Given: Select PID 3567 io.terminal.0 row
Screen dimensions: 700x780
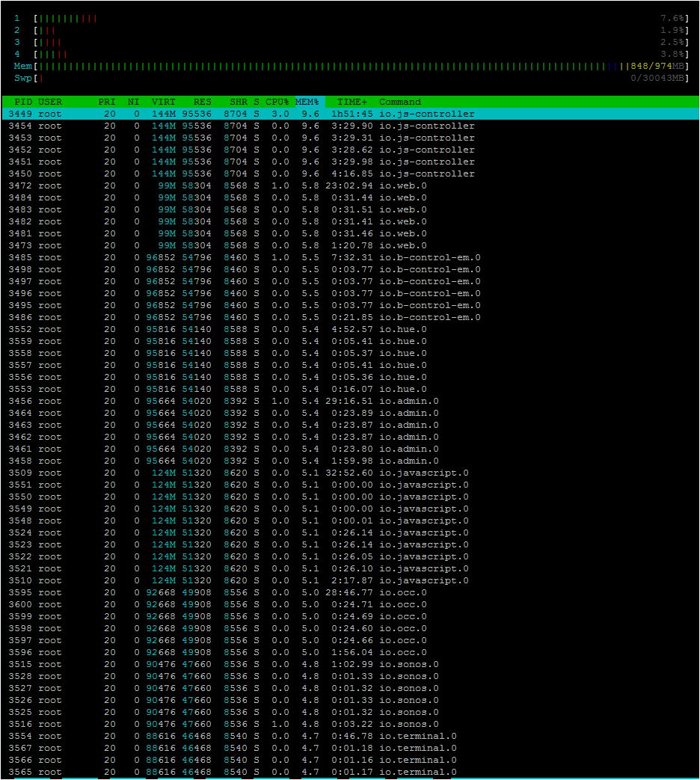Looking at the screenshot, I should (350, 748).
